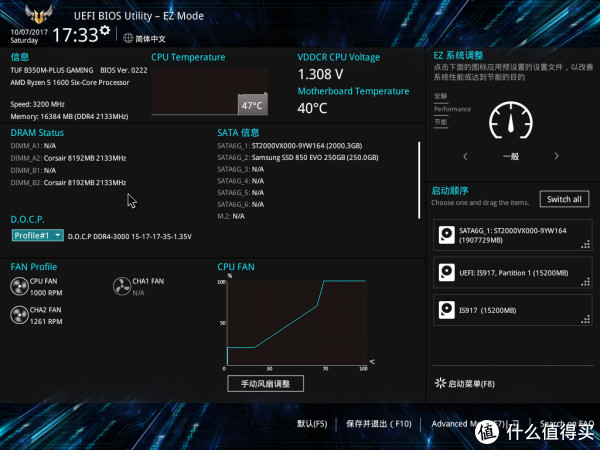Click TUF B350M-PLUS GAMING board name
Image resolution: width=600 pixels, height=450 pixels.
click(x=52, y=70)
